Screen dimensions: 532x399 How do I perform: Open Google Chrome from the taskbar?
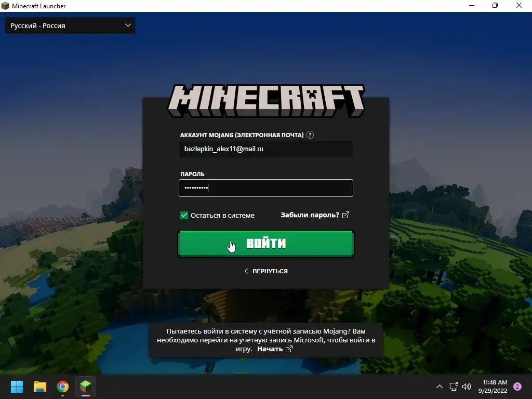tap(63, 387)
